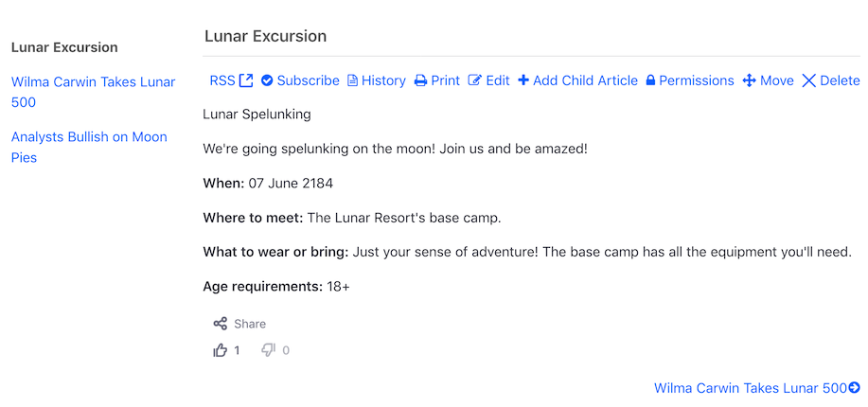Click the Move arrows icon
868x407 pixels.
(x=749, y=80)
